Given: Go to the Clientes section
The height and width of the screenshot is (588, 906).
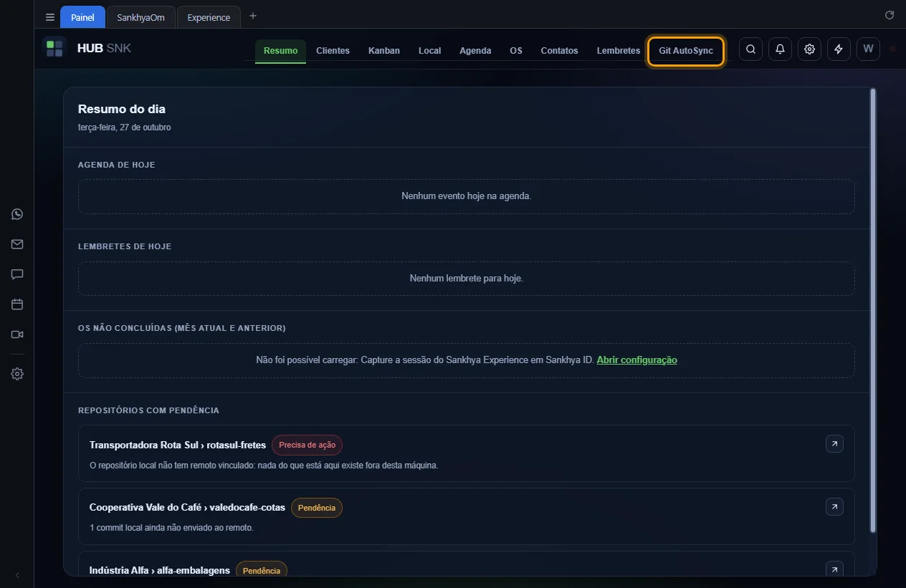Looking at the screenshot, I should (333, 50).
